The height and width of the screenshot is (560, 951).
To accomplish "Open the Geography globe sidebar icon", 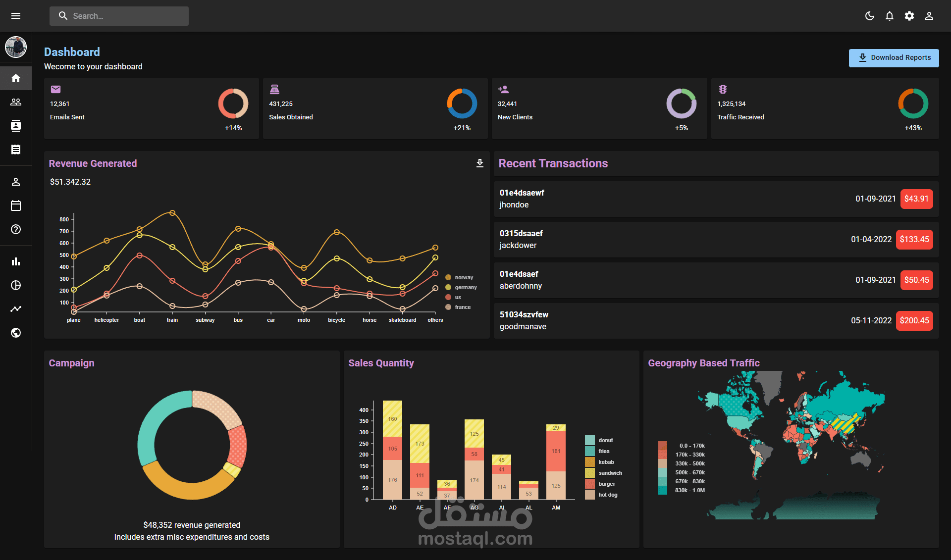I will pos(16,333).
